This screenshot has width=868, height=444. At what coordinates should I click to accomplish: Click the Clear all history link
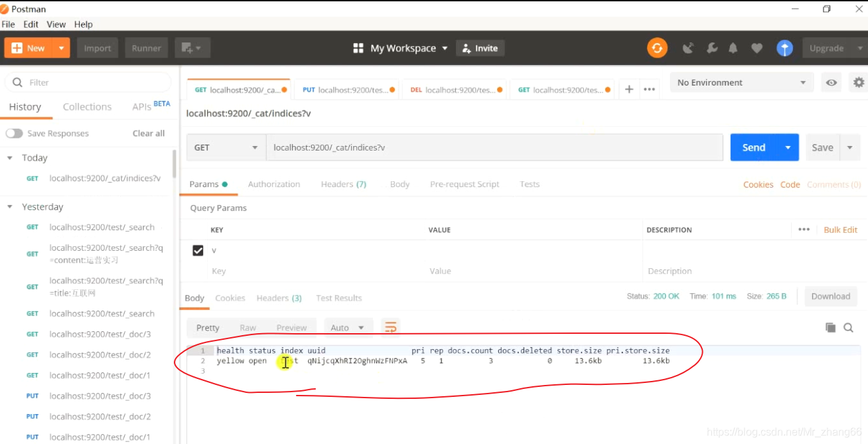click(149, 133)
